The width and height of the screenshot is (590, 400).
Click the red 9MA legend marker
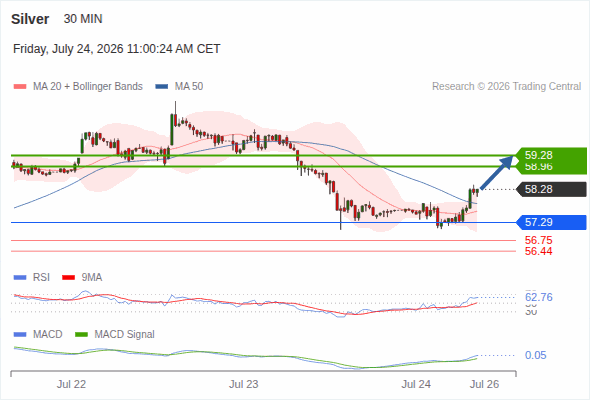68,278
